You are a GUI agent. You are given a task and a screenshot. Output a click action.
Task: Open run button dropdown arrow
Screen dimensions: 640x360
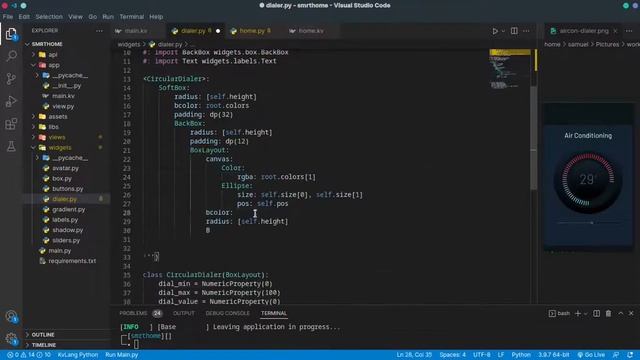[x=503, y=31]
